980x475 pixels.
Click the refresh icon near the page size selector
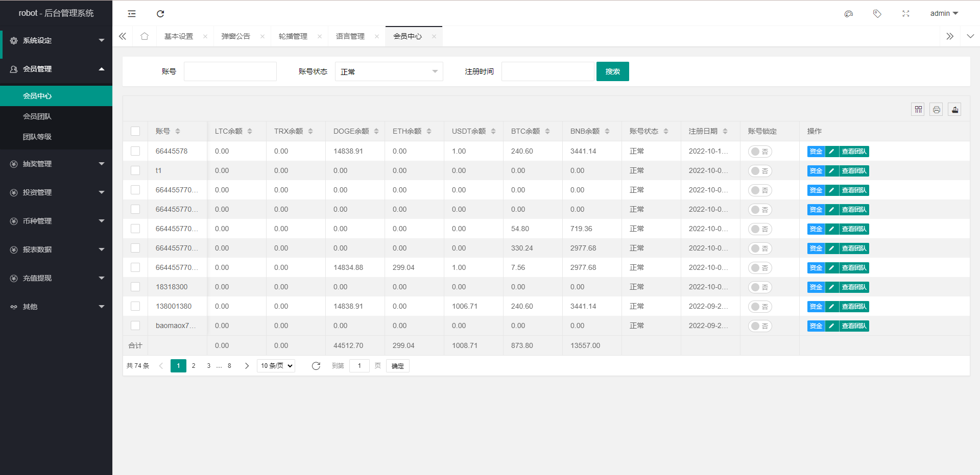[316, 366]
